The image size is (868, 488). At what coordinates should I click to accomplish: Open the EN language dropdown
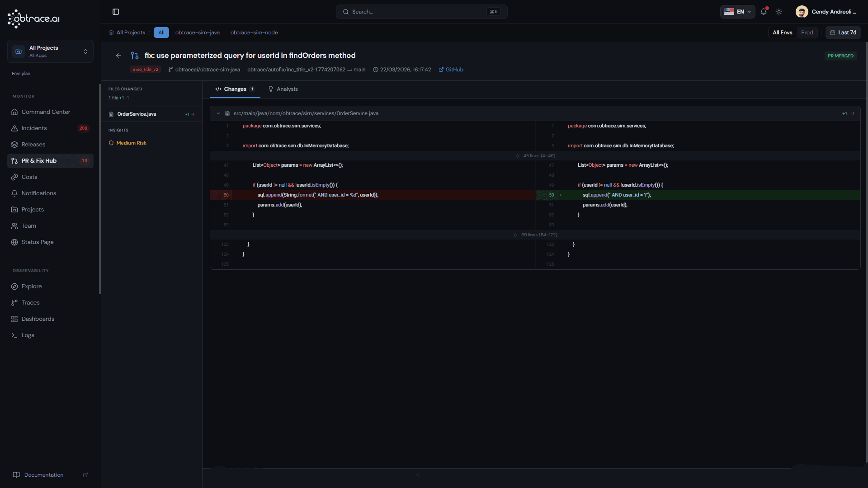tap(737, 12)
